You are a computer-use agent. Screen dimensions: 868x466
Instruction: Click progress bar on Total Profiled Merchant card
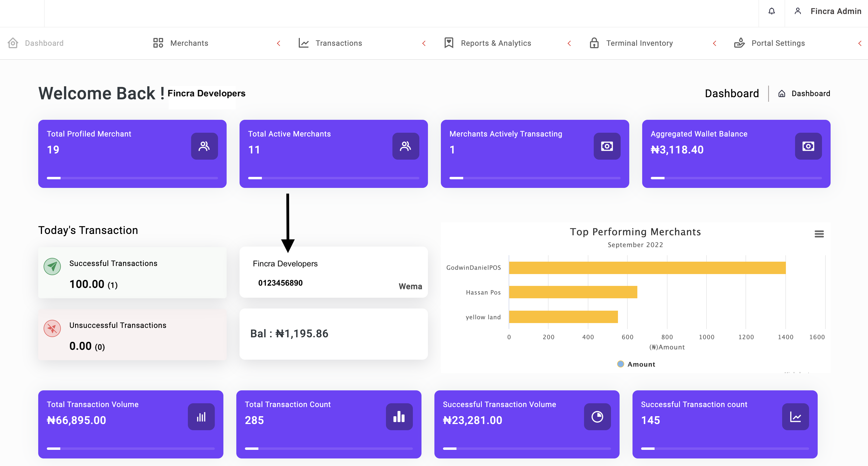pyautogui.click(x=132, y=178)
